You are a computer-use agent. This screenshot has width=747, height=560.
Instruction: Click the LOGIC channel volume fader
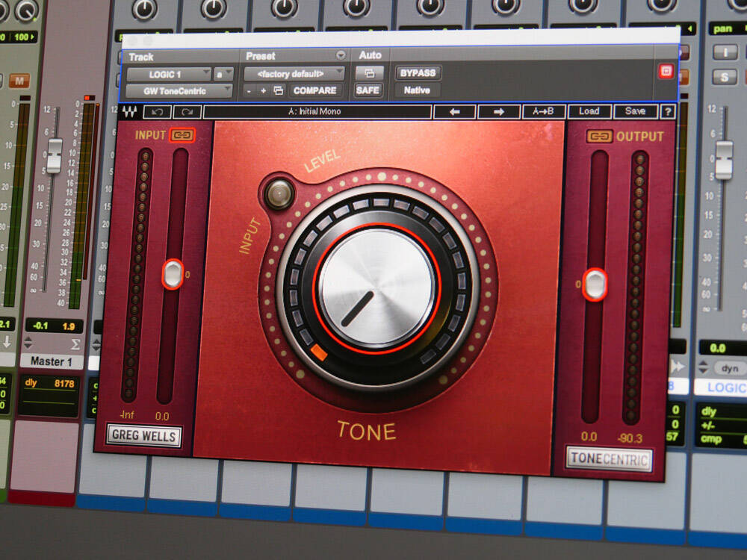(x=724, y=160)
